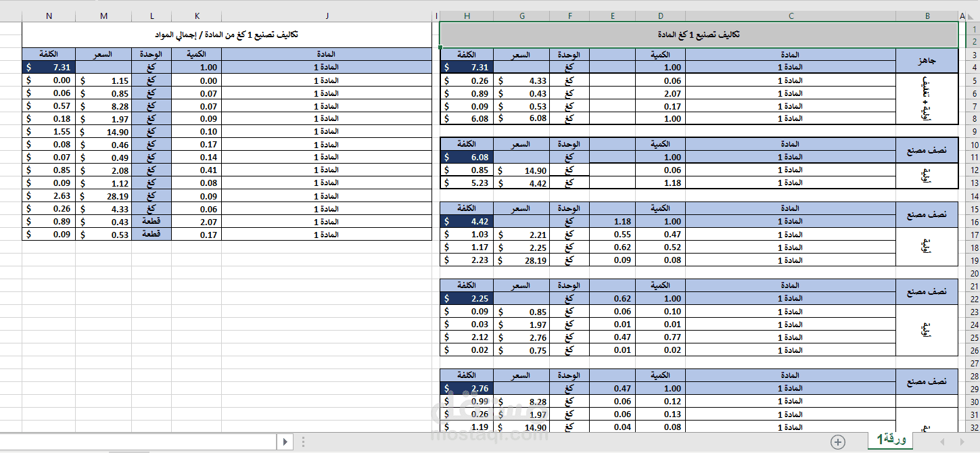Viewport: 980px width, 453px height.
Task: Select column N header
Action: click(49, 16)
